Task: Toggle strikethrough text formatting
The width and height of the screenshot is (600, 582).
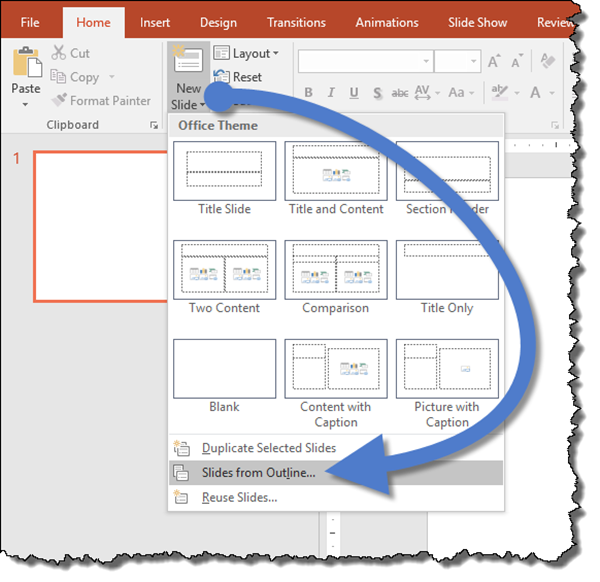Action: pyautogui.click(x=400, y=91)
